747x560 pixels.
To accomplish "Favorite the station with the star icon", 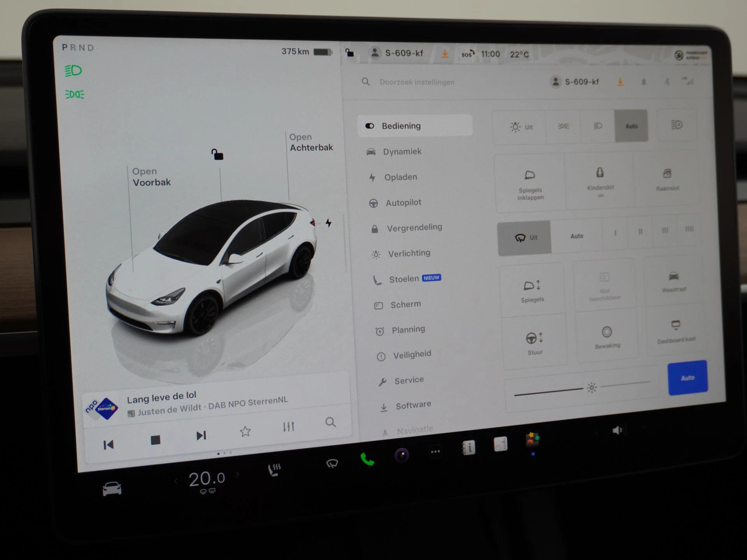I will [245, 431].
